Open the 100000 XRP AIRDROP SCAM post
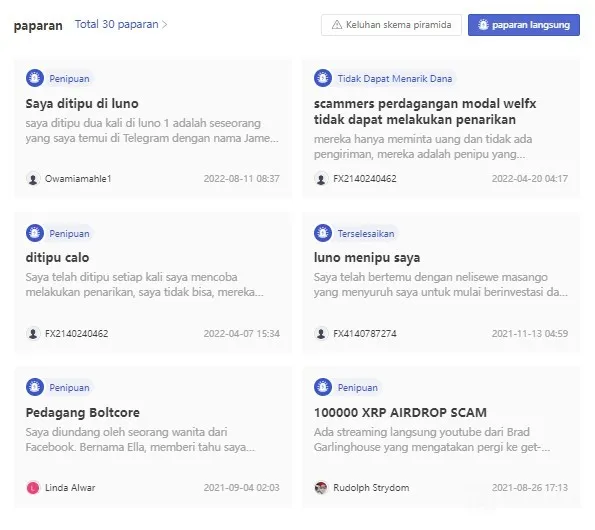 click(x=400, y=412)
